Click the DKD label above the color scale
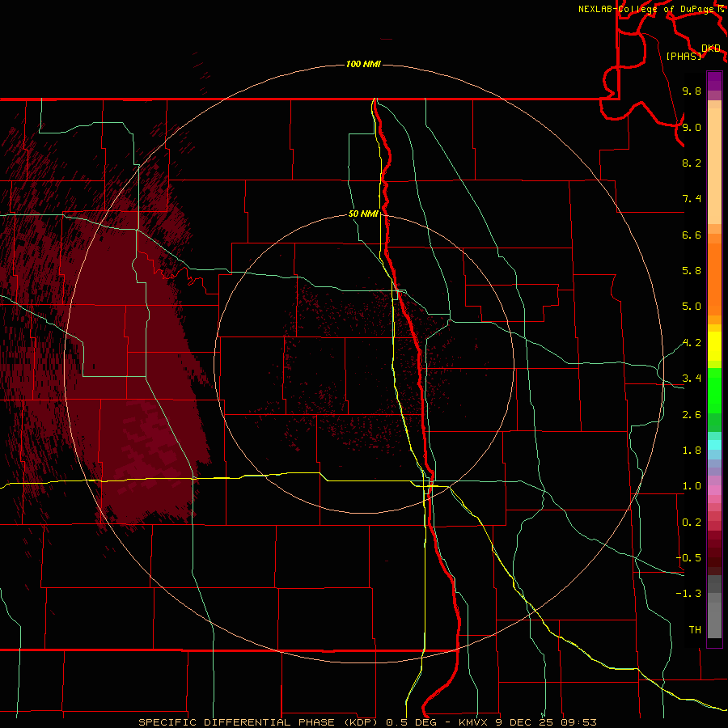Screen dimensions: 728x728 click(711, 49)
